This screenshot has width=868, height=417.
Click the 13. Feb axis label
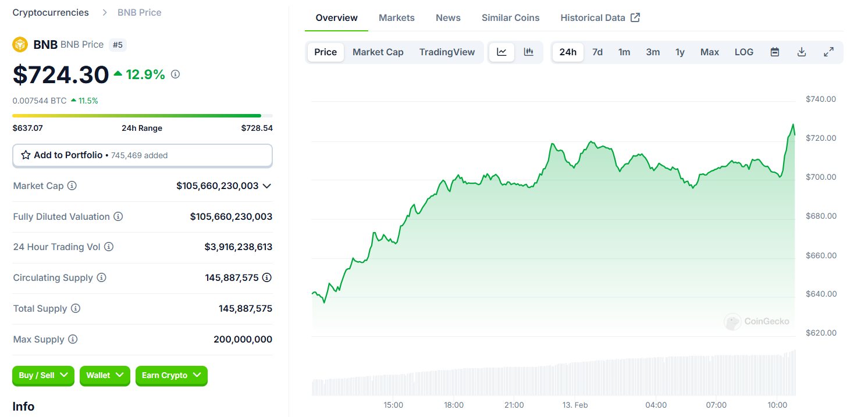575,405
